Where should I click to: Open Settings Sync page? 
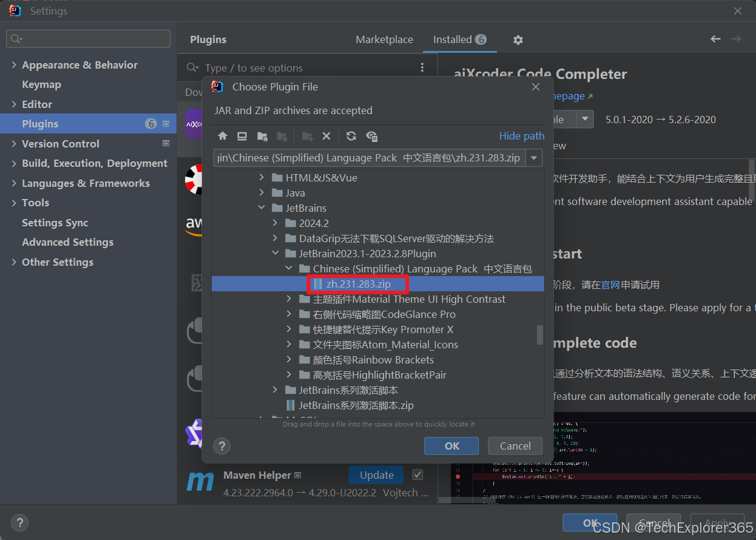click(x=55, y=223)
